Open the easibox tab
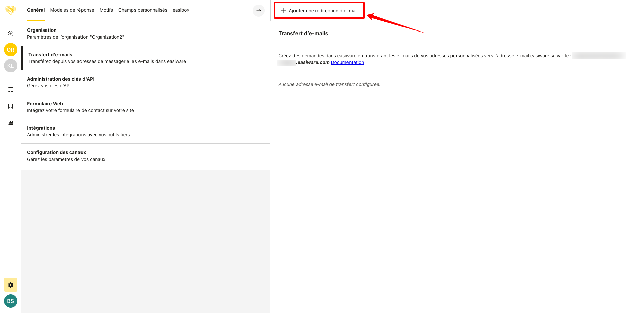The width and height of the screenshot is (644, 313). click(181, 10)
